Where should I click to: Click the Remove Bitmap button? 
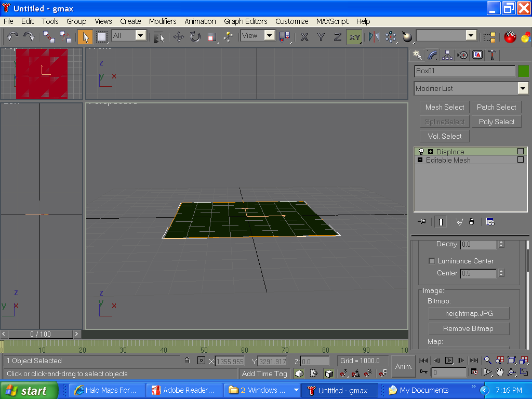coord(469,328)
